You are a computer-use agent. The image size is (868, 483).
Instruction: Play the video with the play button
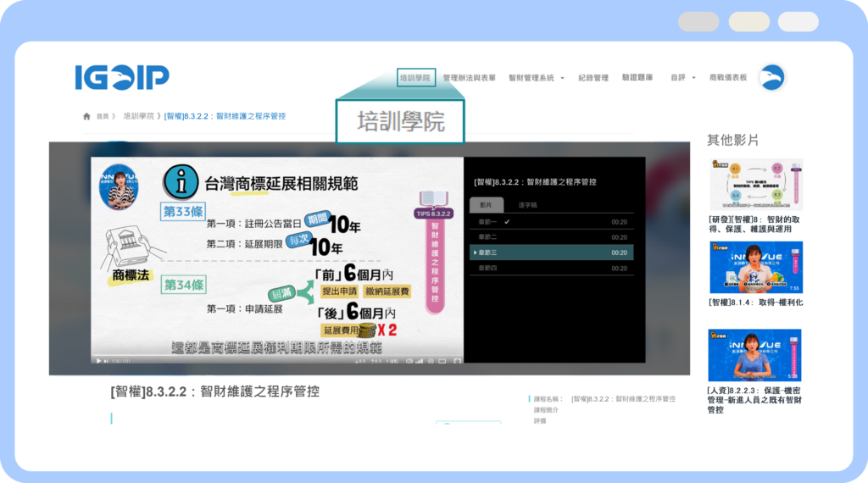98,361
